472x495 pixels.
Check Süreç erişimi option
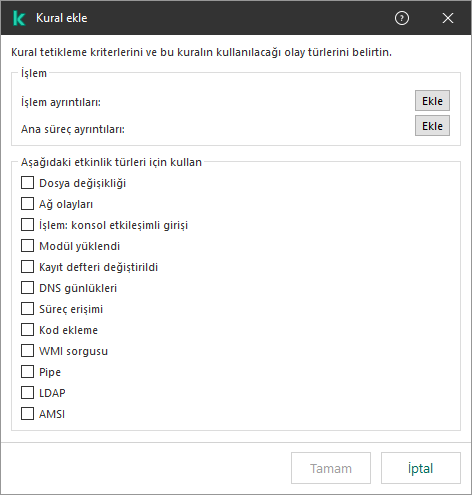[27, 309]
